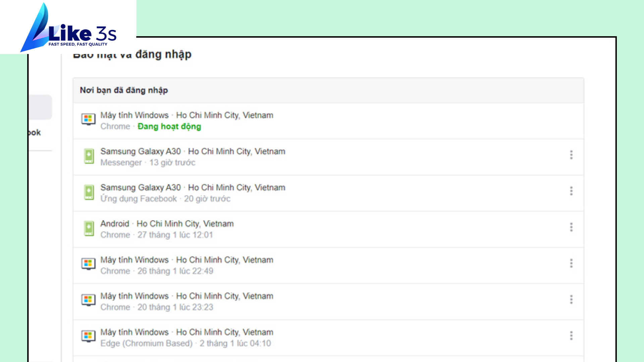Open options menu for Chrome 20 tháng 1 23:23
This screenshot has height=362, width=644.
pyautogui.click(x=571, y=300)
